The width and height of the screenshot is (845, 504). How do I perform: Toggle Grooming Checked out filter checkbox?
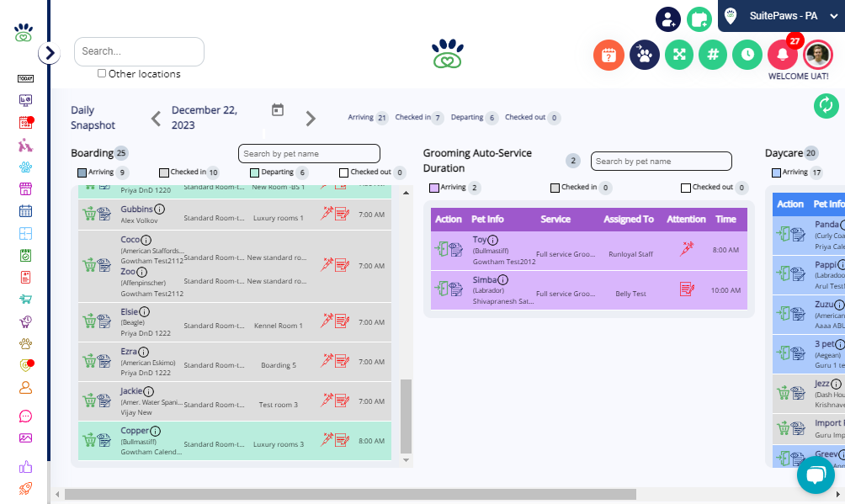click(685, 188)
